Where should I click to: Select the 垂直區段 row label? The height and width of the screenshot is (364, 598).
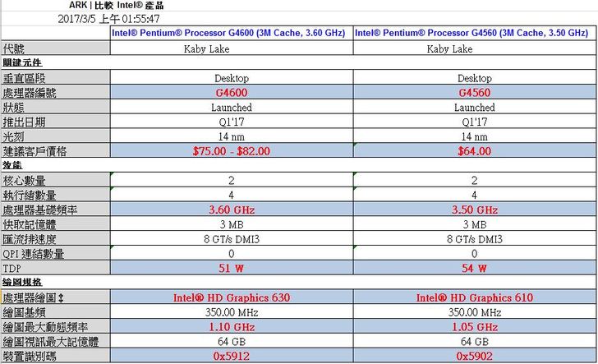click(x=56, y=78)
